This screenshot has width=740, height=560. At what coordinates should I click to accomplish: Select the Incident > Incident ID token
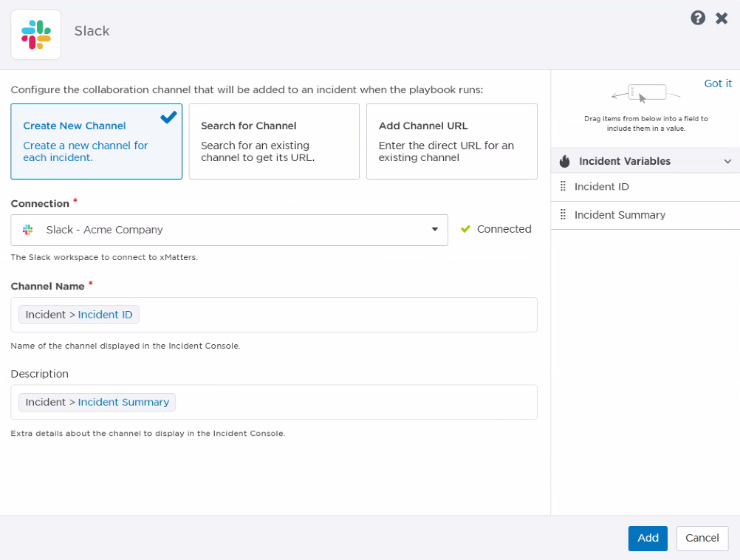[x=79, y=315]
